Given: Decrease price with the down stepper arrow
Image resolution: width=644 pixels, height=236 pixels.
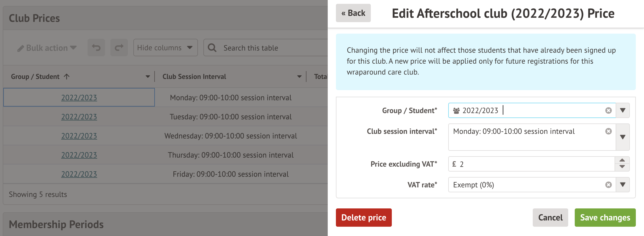Looking at the screenshot, I should (622, 167).
